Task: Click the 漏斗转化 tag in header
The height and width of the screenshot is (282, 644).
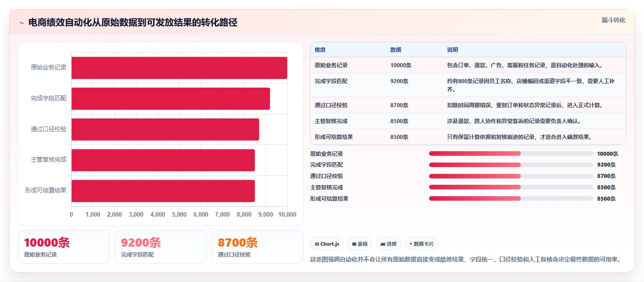Action: pos(613,20)
